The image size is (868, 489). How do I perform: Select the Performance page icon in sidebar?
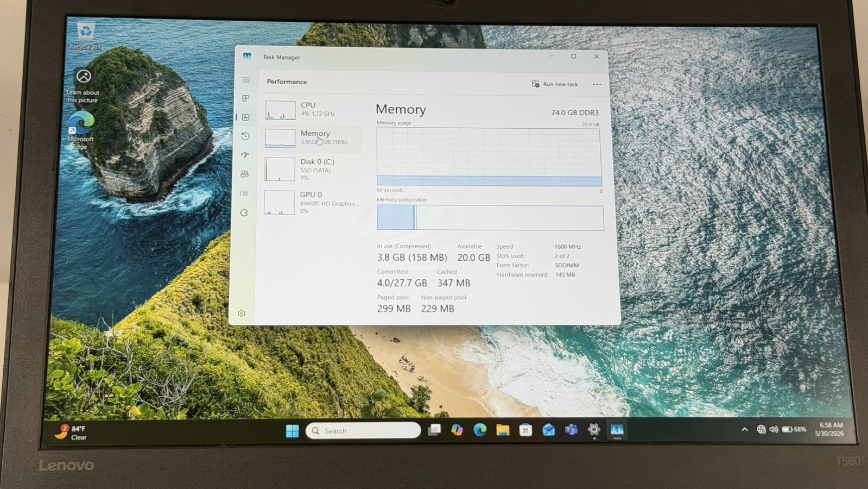point(245,117)
